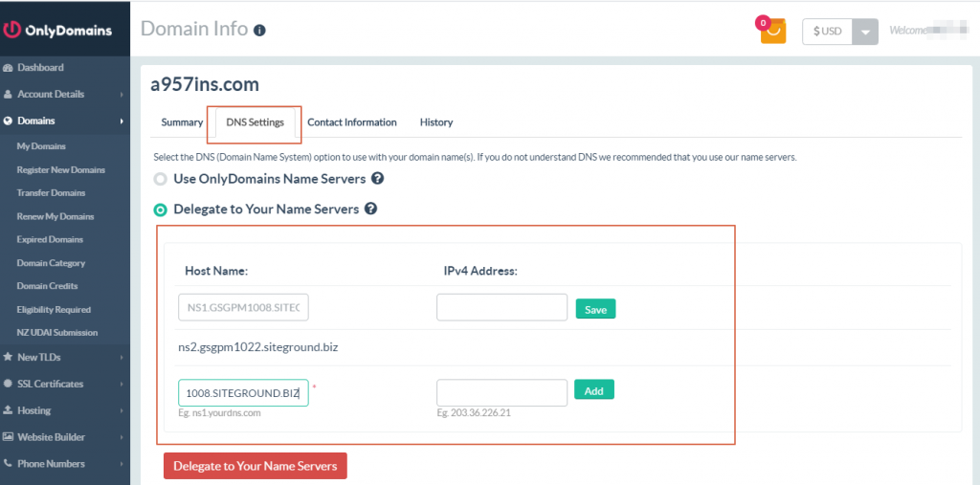Click the empty IPv4 Address field beside Add

[501, 393]
